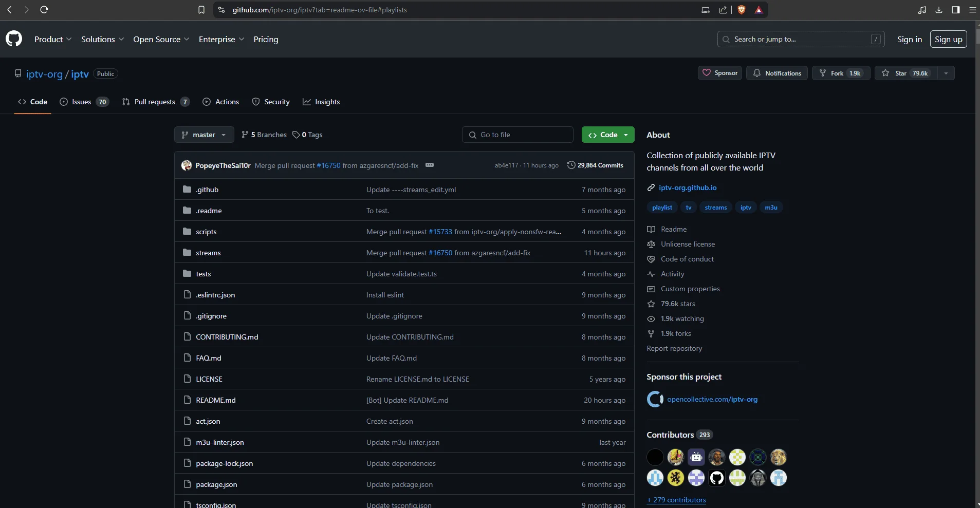Image resolution: width=980 pixels, height=508 pixels.
Task: Open the Actions tab
Action: tap(221, 102)
